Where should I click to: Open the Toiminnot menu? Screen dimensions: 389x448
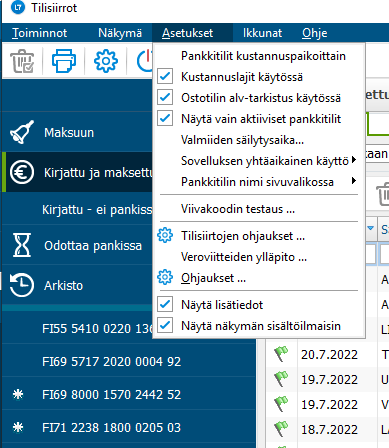[39, 33]
